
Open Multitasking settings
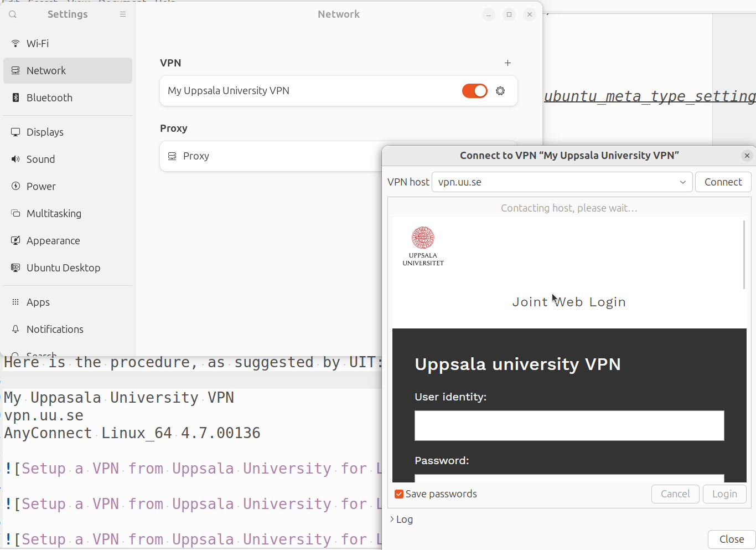point(54,213)
